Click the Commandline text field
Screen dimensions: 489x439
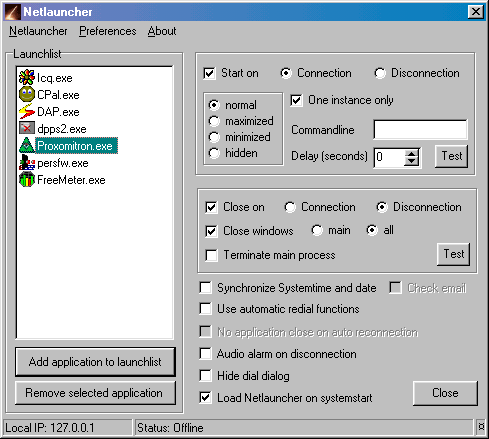(x=420, y=129)
